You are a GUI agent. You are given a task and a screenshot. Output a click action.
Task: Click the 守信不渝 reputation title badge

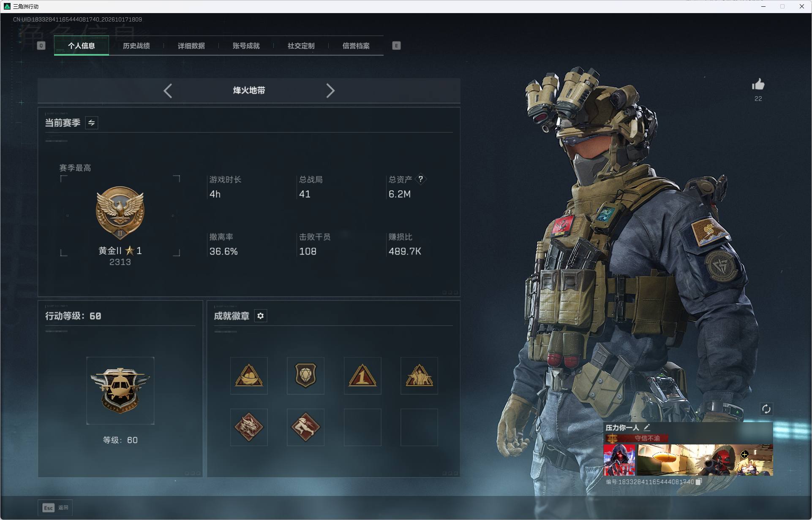pyautogui.click(x=637, y=438)
